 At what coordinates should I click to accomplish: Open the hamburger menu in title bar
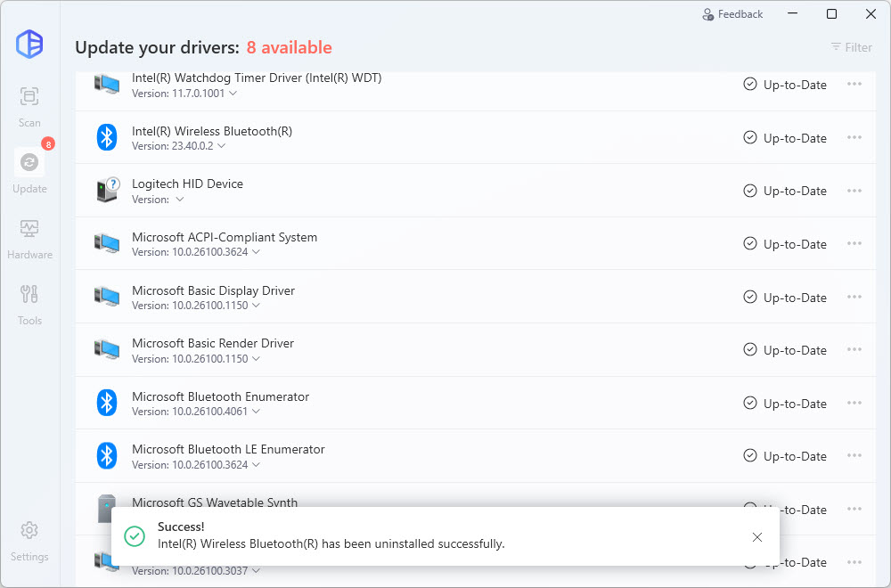click(x=792, y=14)
